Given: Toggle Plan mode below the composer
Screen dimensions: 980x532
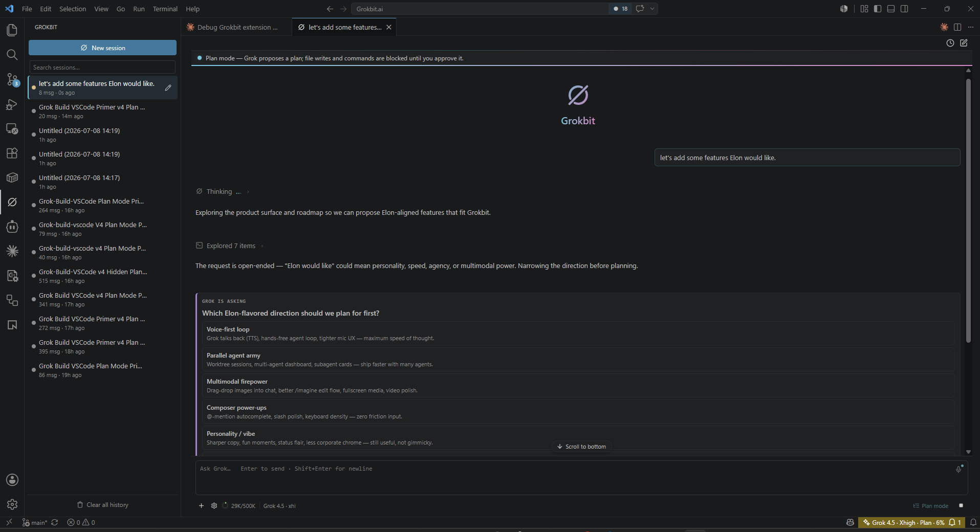Looking at the screenshot, I should [931, 506].
